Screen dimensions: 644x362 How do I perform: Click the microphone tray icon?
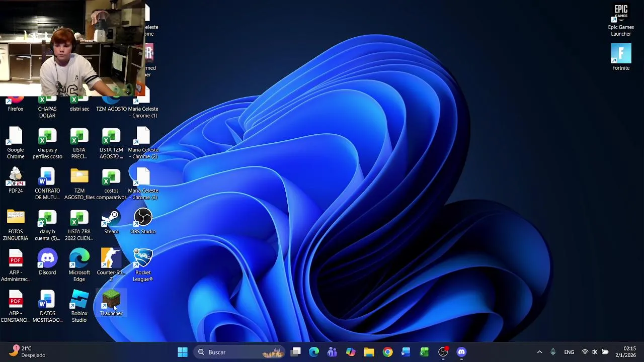(x=553, y=352)
